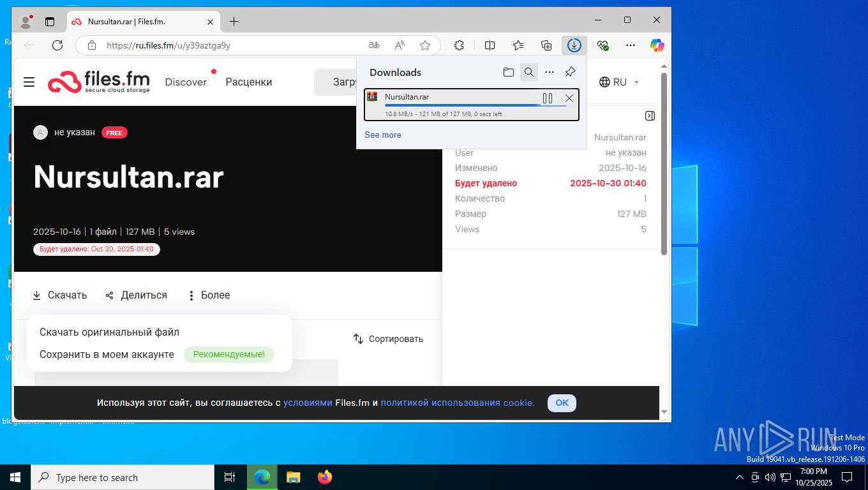868x490 pixels.
Task: Click the FREE badge
Action: click(114, 133)
